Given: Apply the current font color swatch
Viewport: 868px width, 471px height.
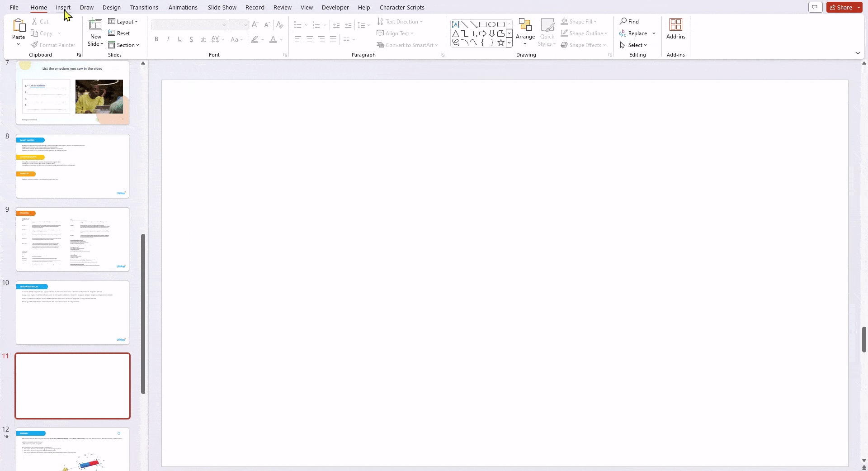Looking at the screenshot, I should (x=273, y=39).
